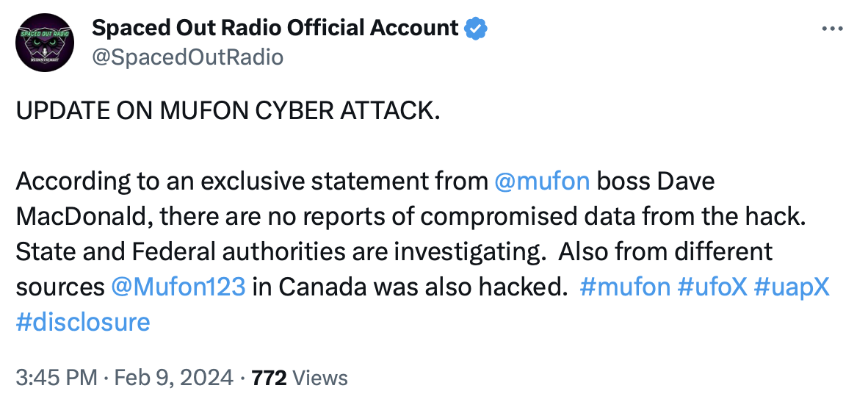Click the blue verified checkmark badge
Screen dimensions: 868x416
tap(476, 28)
